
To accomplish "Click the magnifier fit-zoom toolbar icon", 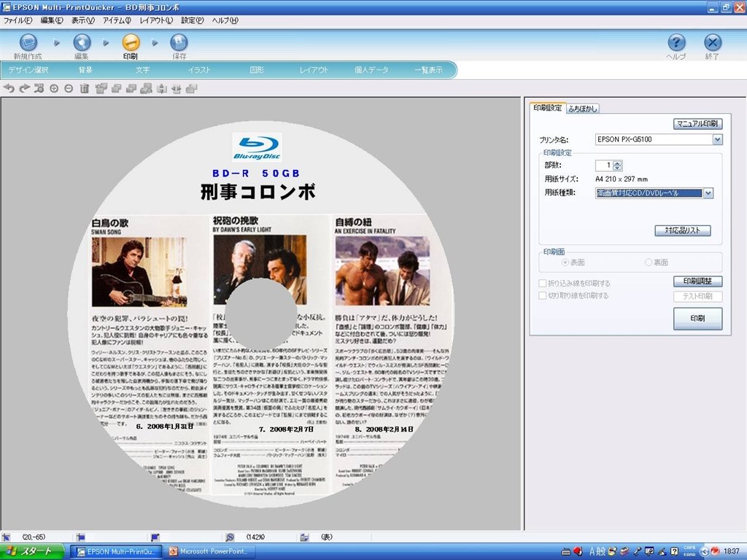I will pos(39,88).
